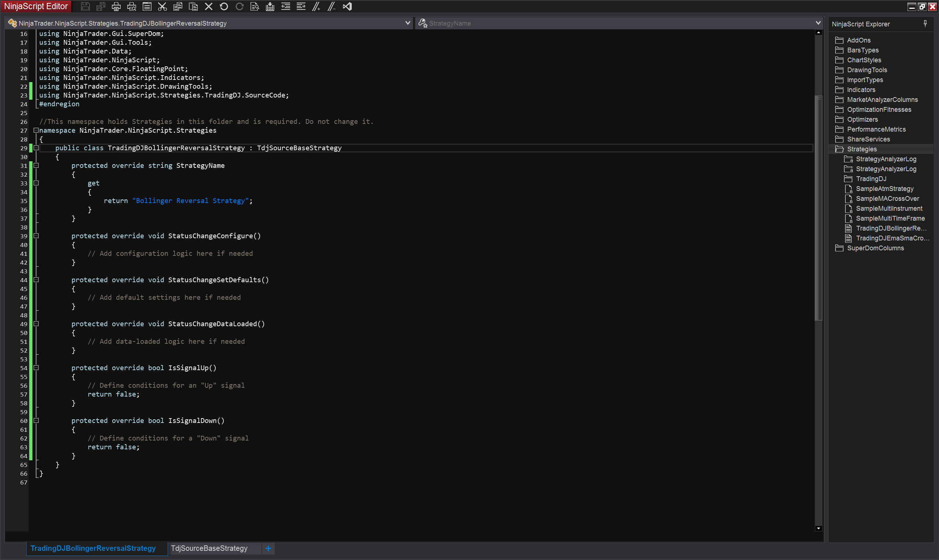Click the Save All icon
939x560 pixels.
click(101, 7)
